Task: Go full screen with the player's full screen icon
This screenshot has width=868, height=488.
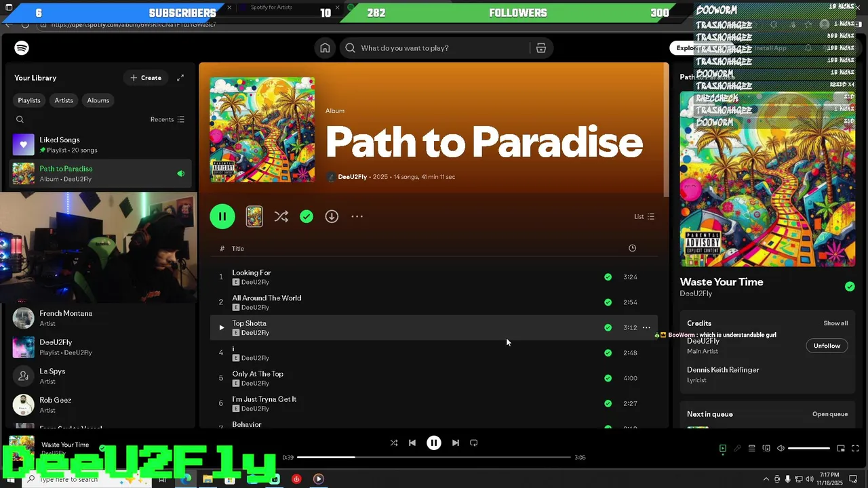Action: pyautogui.click(x=855, y=448)
